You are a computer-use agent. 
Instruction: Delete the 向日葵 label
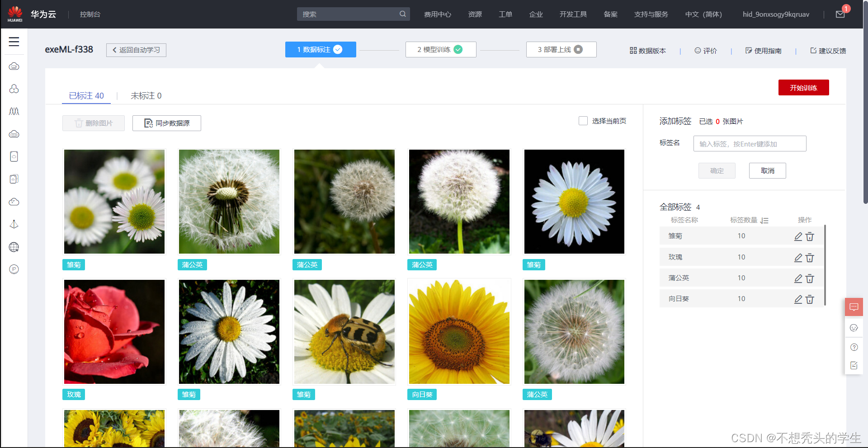click(x=810, y=299)
